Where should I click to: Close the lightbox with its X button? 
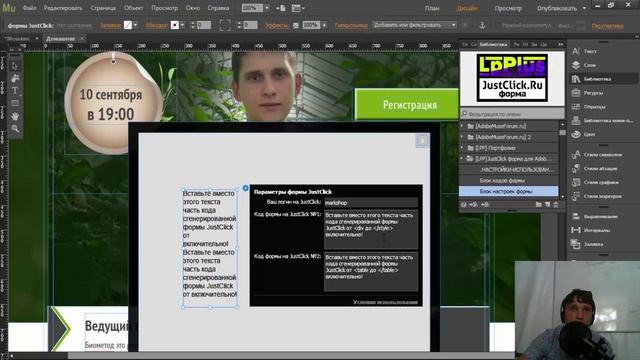pyautogui.click(x=422, y=141)
